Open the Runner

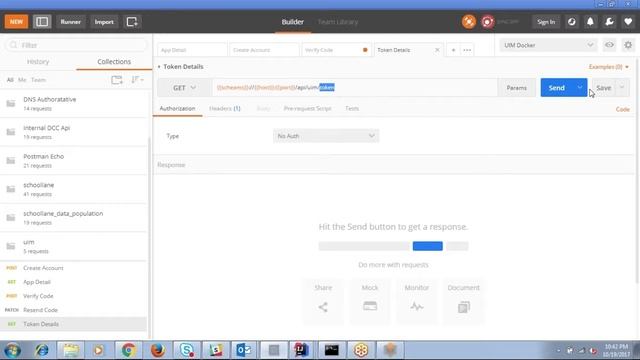point(71,22)
